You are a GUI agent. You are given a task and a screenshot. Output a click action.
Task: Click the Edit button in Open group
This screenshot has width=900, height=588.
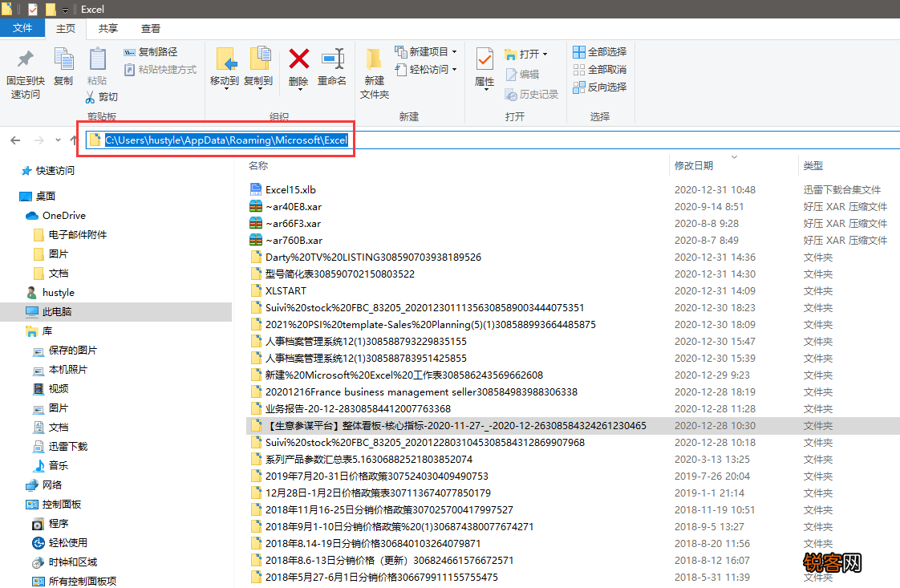click(522, 74)
